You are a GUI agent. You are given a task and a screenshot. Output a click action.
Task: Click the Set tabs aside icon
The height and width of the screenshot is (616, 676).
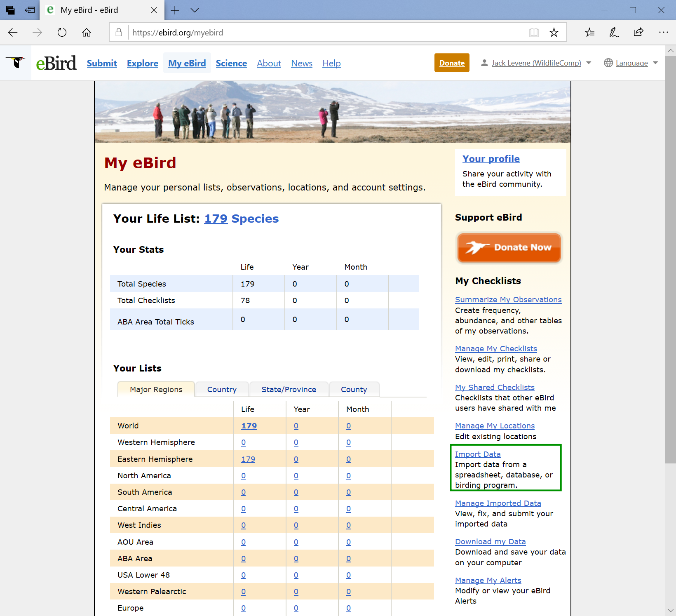click(30, 10)
